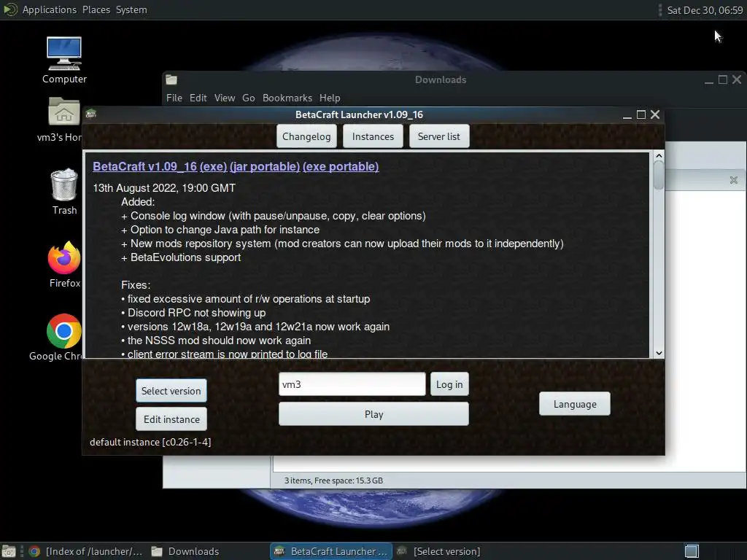Viewport: 747px width, 560px height.
Task: Click the BetaCraft v1.09_16 link
Action: pyautogui.click(x=145, y=166)
